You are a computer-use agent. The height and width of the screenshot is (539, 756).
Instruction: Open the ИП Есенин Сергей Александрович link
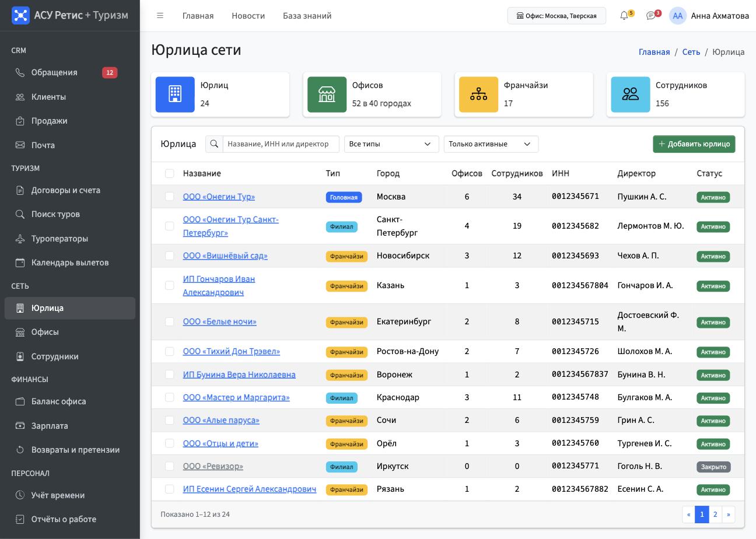(x=250, y=489)
